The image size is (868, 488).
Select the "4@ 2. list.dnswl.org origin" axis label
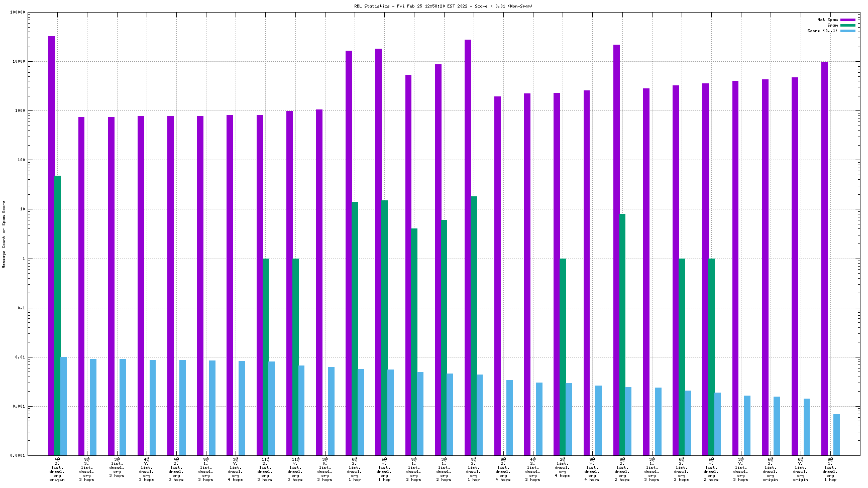pyautogui.click(x=57, y=469)
